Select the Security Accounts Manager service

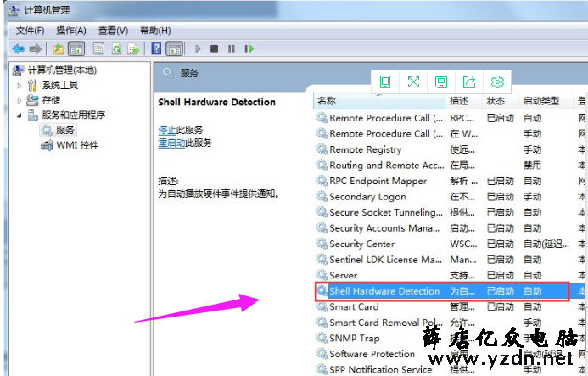(x=450, y=228)
